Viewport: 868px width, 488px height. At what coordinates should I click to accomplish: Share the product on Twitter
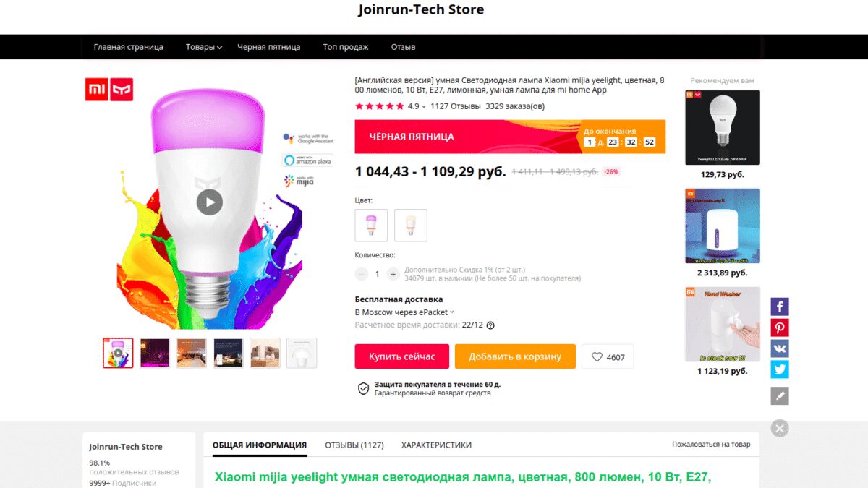click(x=779, y=369)
